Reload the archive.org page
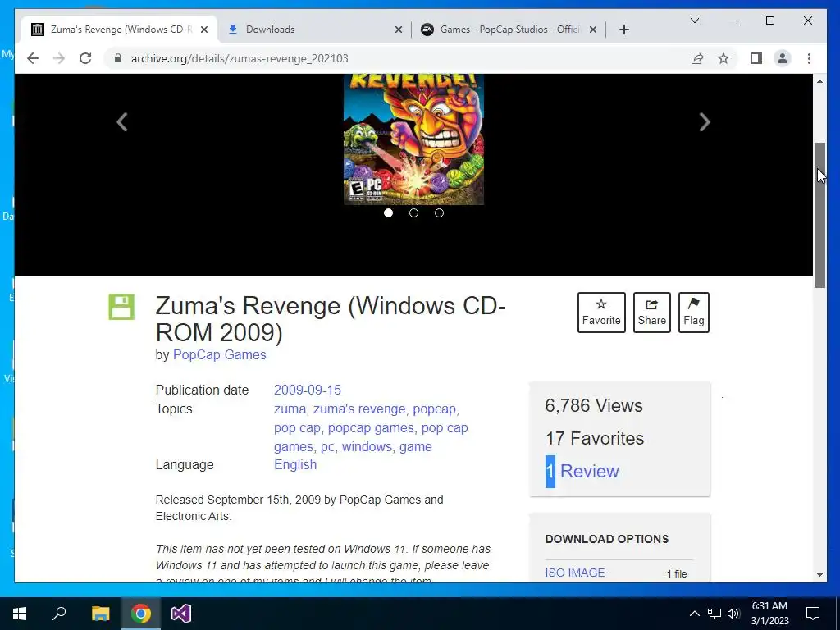Image resolution: width=840 pixels, height=630 pixels. click(85, 58)
